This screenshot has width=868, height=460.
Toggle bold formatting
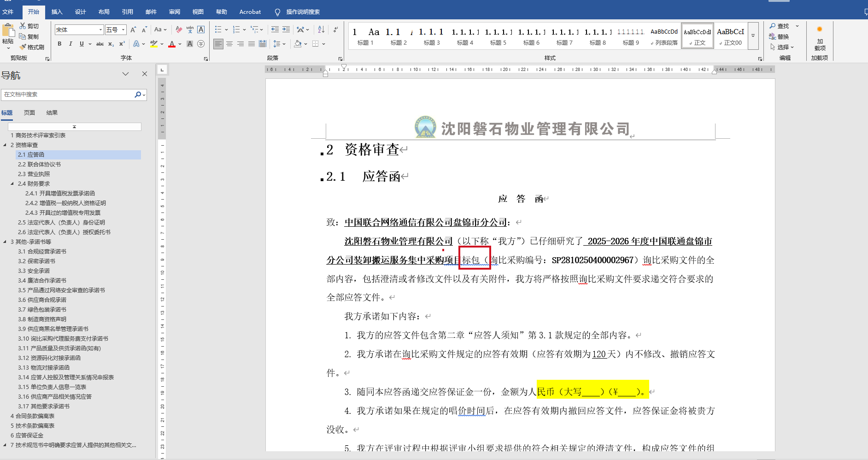tap(59, 44)
